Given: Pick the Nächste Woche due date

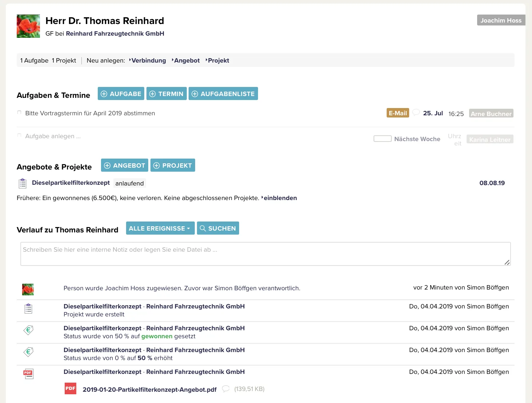Looking at the screenshot, I should [x=417, y=139].
